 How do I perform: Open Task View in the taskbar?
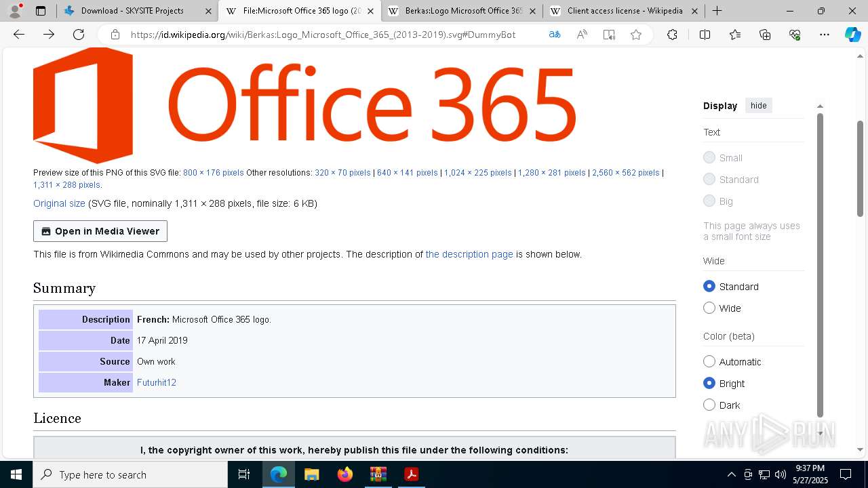[x=244, y=474]
